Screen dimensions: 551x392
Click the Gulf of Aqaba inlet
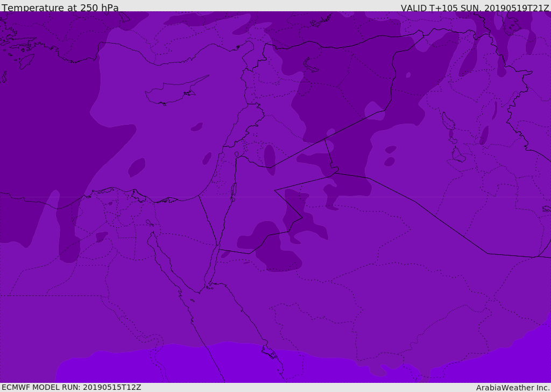[x=214, y=263]
